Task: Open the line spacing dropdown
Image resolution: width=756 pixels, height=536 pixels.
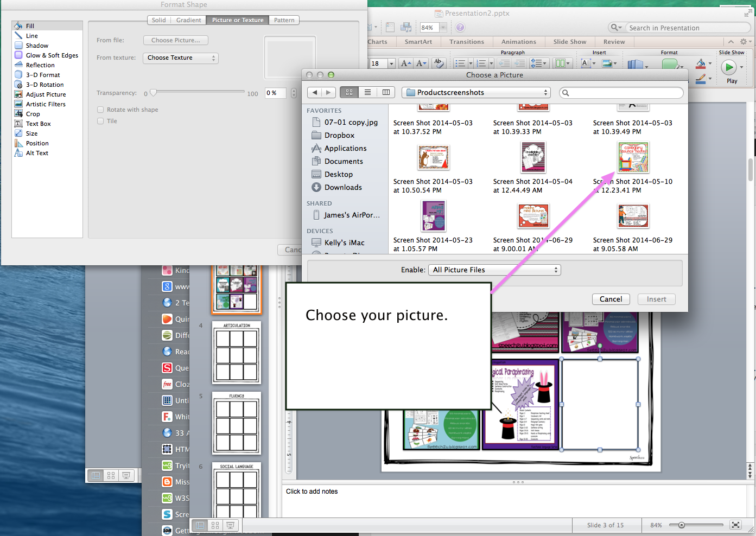Action: (538, 63)
